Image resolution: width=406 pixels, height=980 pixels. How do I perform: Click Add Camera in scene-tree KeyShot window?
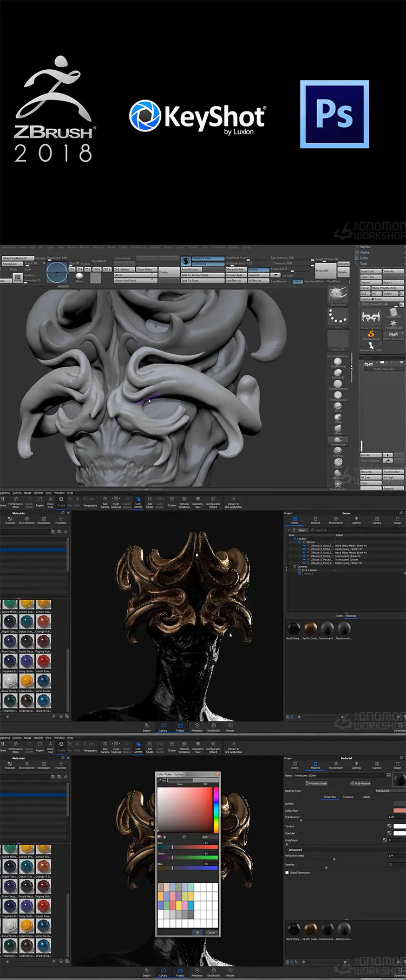[x=105, y=501]
